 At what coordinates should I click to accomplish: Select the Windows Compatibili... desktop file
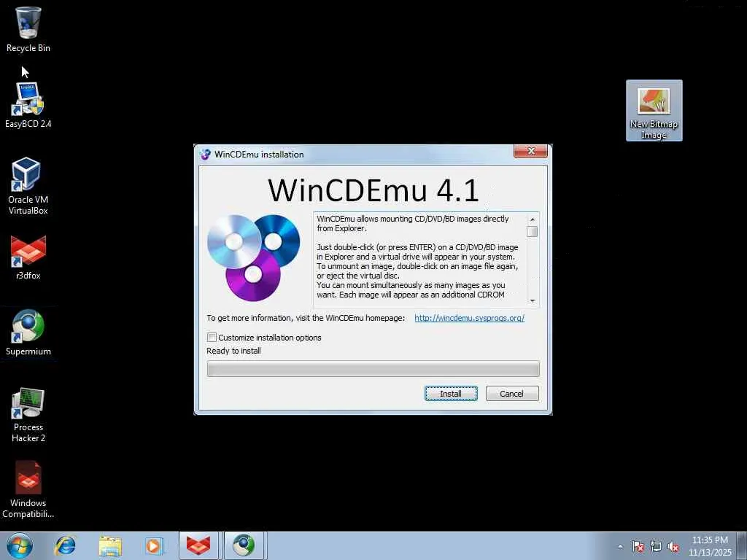(28, 489)
